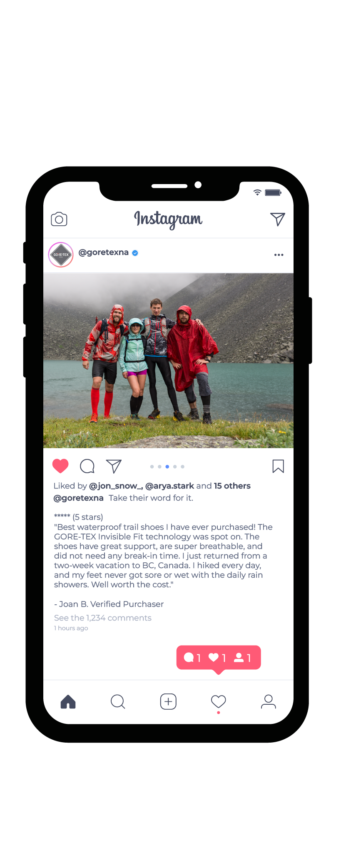Open the goretexna profile picture story
Image resolution: width=341 pixels, height=868 pixels.
[61, 254]
